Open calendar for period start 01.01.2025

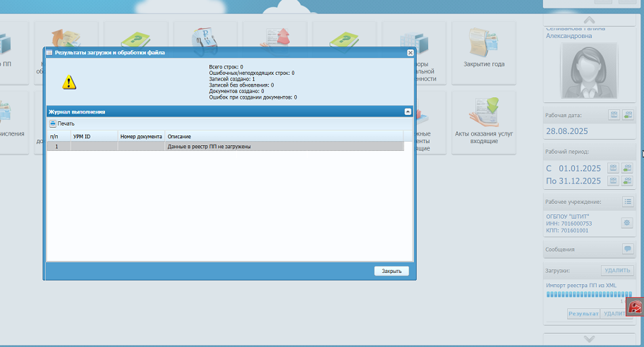tap(613, 168)
